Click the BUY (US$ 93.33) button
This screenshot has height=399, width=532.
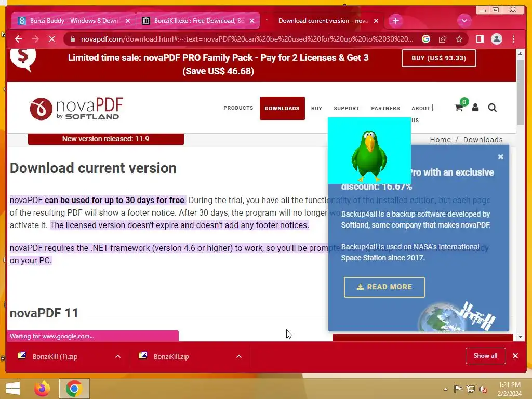click(438, 58)
